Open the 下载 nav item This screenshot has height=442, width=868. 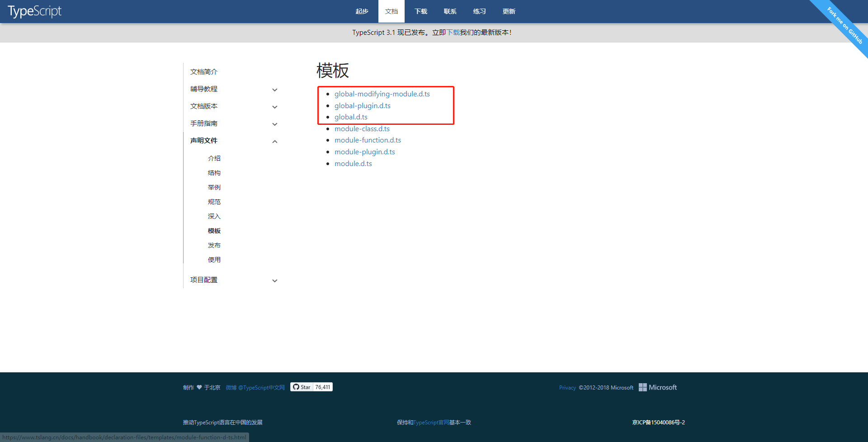pyautogui.click(x=421, y=11)
